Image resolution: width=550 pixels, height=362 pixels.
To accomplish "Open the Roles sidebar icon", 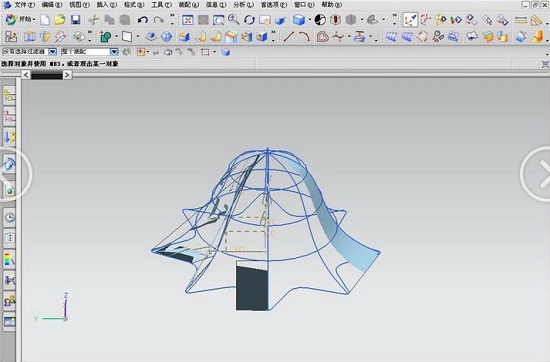I will tap(9, 301).
